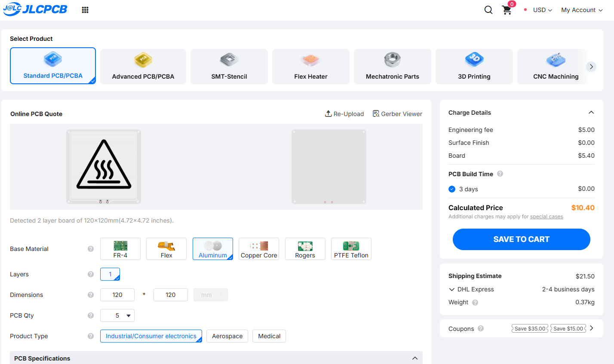Open the special cases link
The image size is (614, 364).
click(546, 217)
